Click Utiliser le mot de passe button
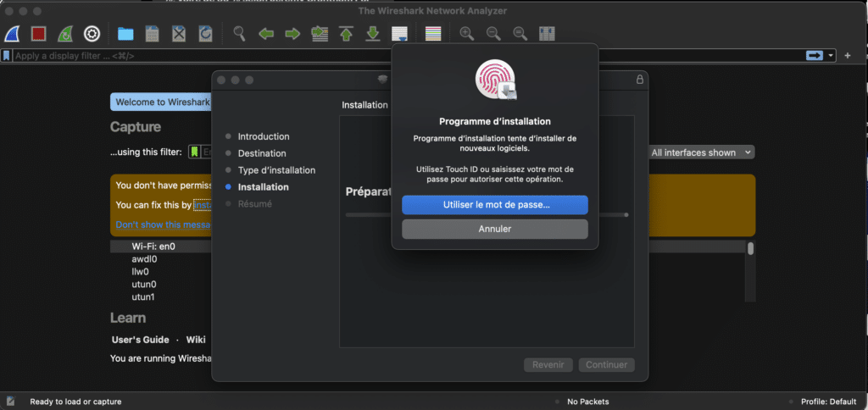868x410 pixels. click(x=495, y=205)
